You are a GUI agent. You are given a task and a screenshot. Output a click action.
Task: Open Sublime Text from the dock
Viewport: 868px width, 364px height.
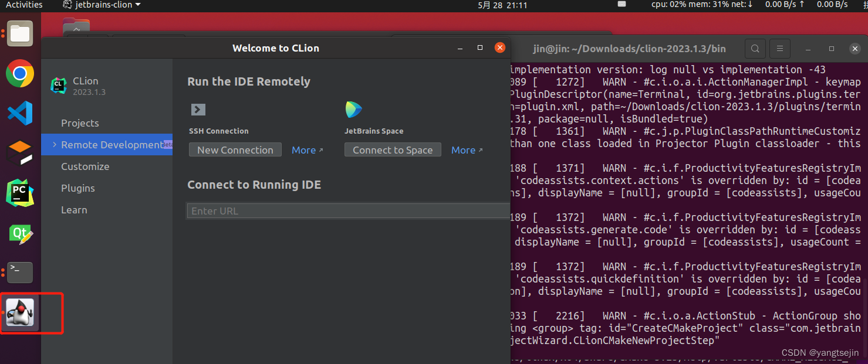coord(20,153)
